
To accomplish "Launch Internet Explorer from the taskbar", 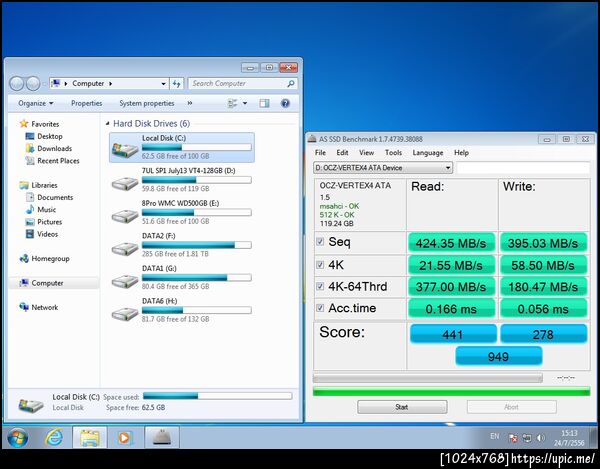I will (54, 437).
